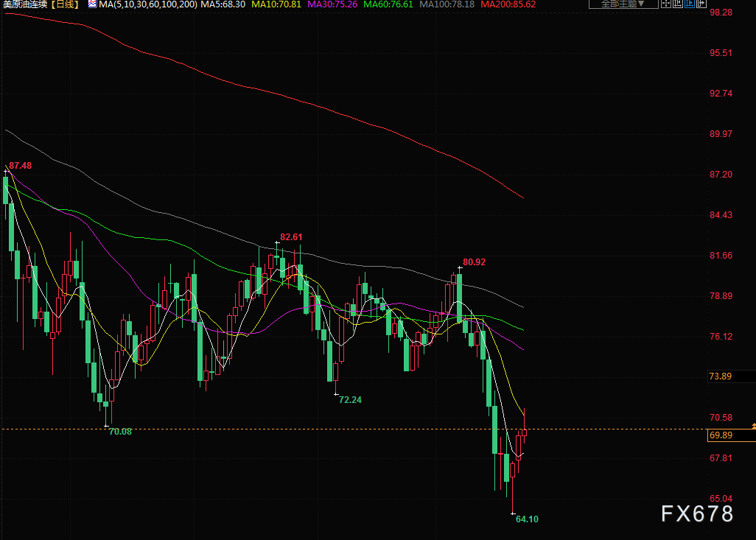Click the 美原油连续 instrument title
The height and width of the screenshot is (540, 756).
point(25,4)
